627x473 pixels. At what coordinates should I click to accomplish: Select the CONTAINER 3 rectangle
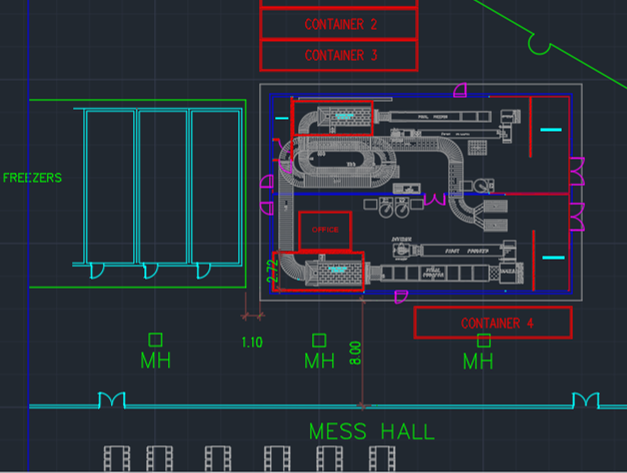coord(339,56)
